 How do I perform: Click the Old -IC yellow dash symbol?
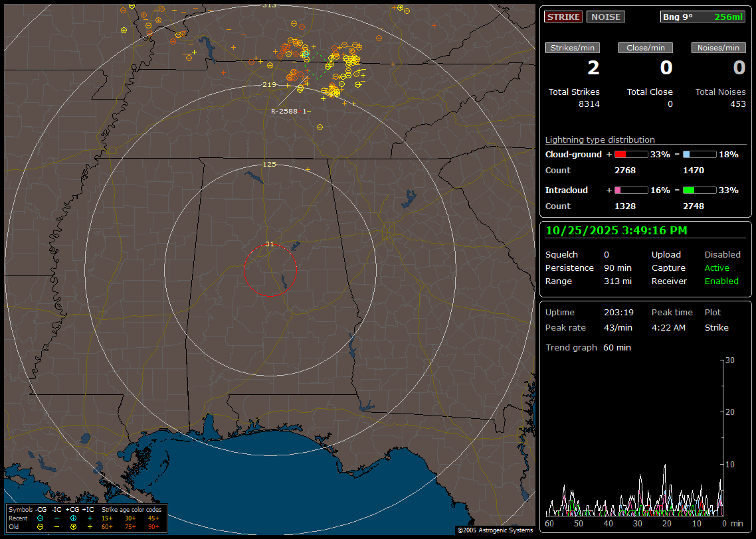[x=56, y=526]
